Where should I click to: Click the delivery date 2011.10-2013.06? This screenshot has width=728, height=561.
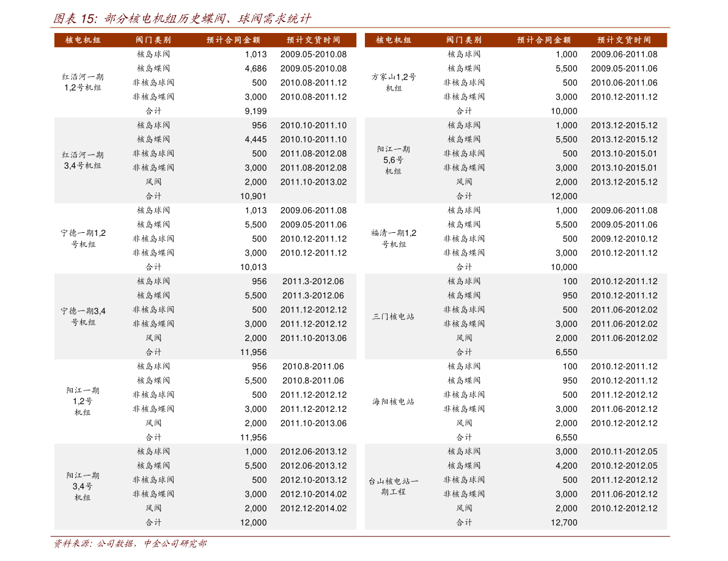coord(313,338)
